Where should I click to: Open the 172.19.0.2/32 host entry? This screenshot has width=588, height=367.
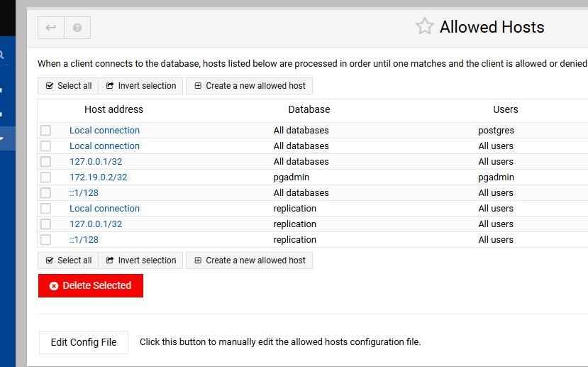(98, 177)
